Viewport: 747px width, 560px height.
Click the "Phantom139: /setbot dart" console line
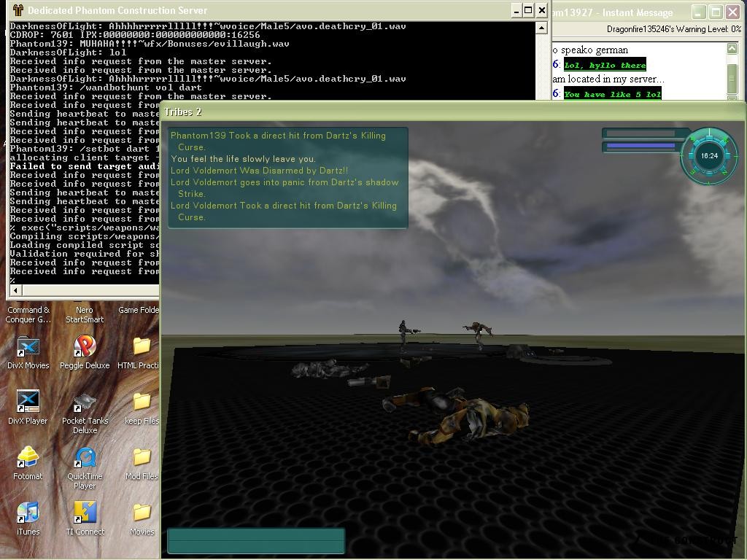point(85,149)
